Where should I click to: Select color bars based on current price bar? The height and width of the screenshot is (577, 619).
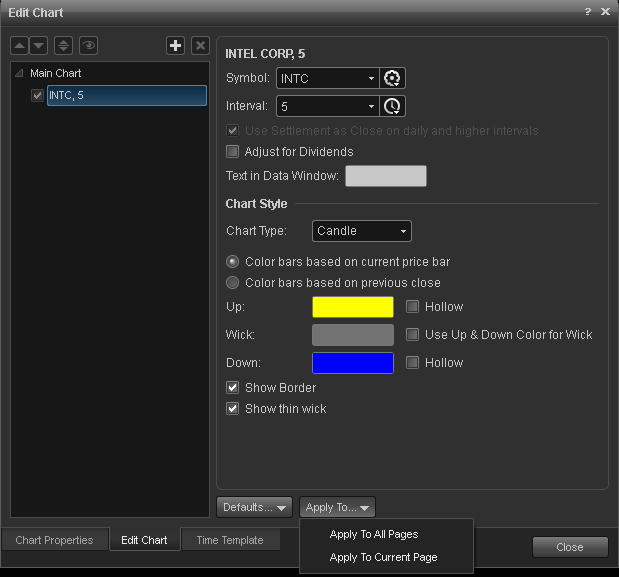(233, 262)
